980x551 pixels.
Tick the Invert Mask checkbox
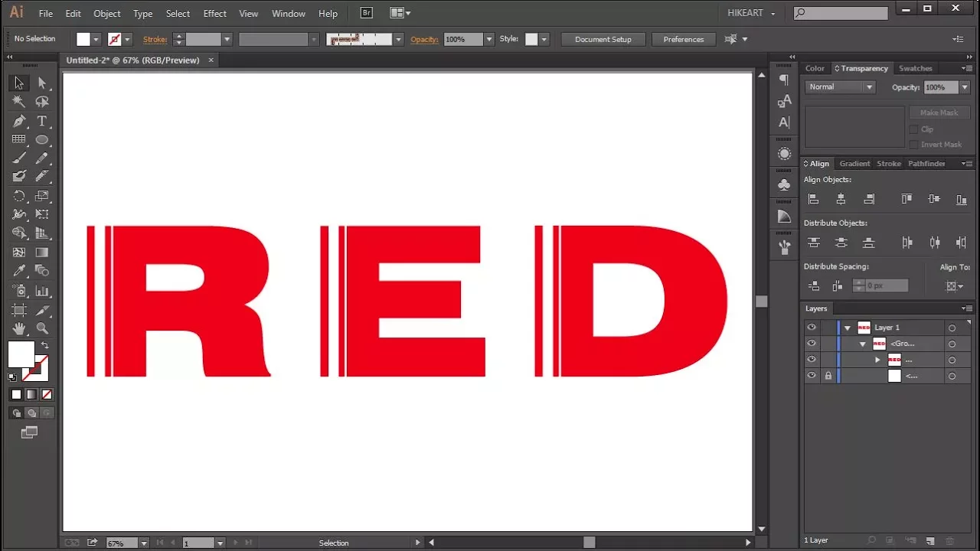pos(913,145)
